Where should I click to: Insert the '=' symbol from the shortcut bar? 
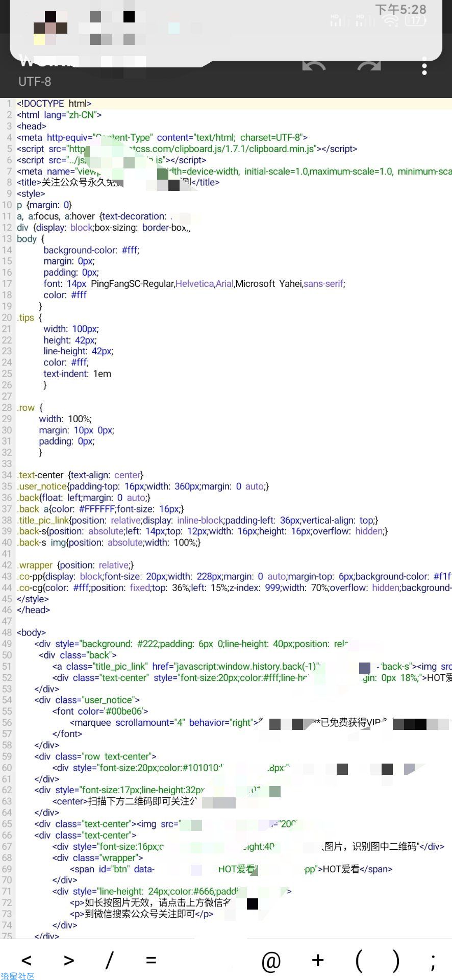coord(151,961)
